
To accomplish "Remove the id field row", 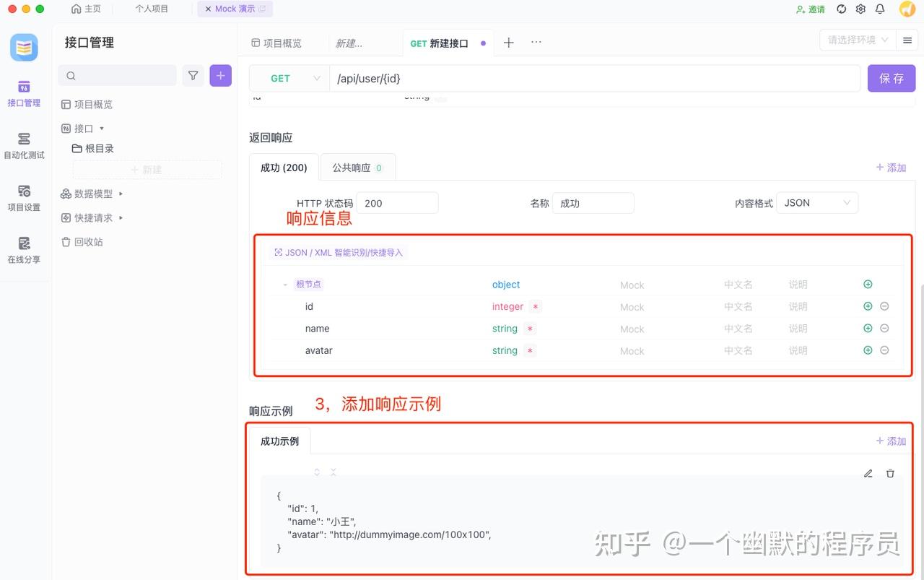I will click(x=884, y=306).
